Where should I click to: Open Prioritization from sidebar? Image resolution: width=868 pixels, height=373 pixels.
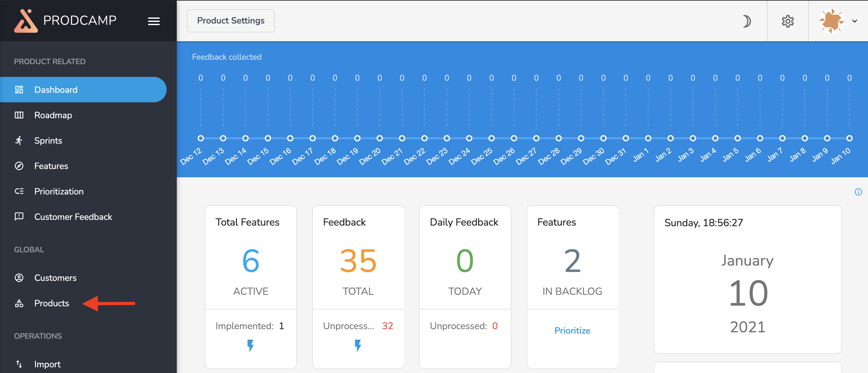coord(59,191)
